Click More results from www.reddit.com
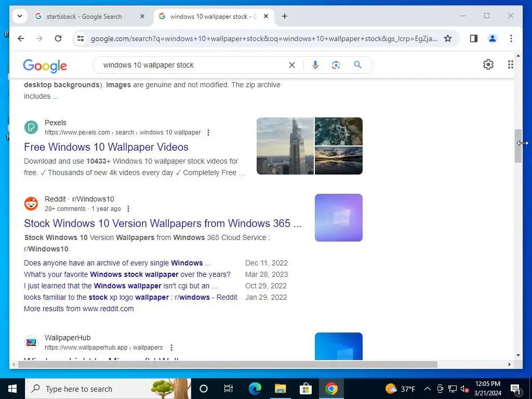The width and height of the screenshot is (532, 399). 79,309
